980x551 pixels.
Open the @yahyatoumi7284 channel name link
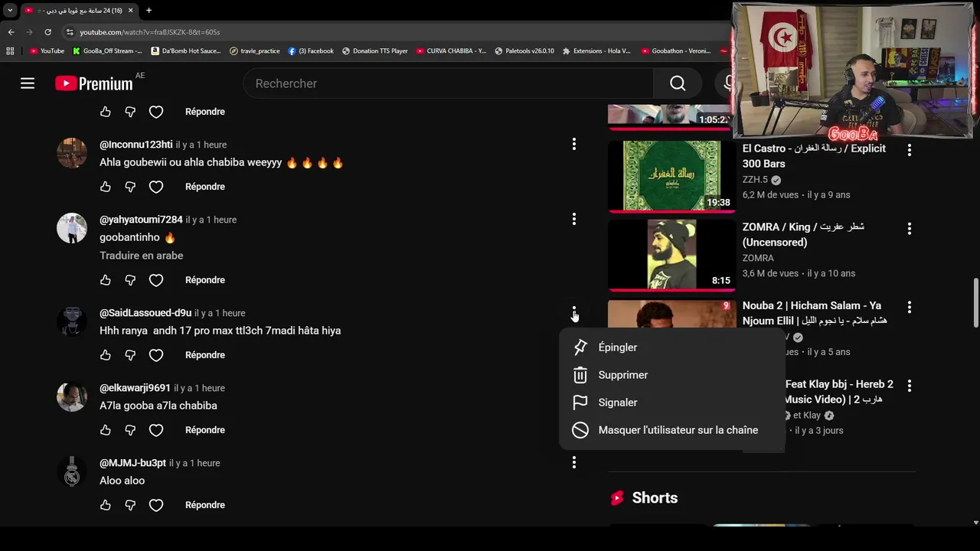pos(141,220)
